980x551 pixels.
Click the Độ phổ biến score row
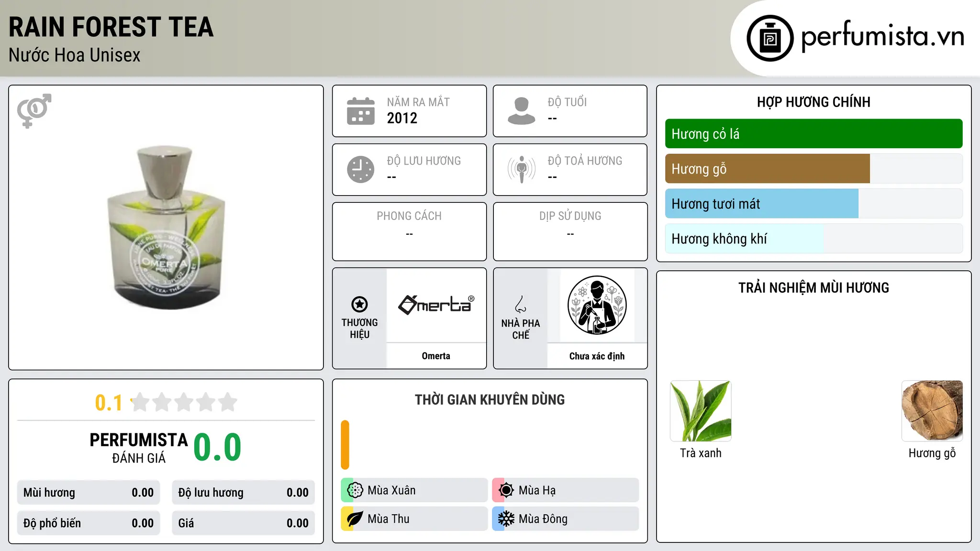click(89, 523)
